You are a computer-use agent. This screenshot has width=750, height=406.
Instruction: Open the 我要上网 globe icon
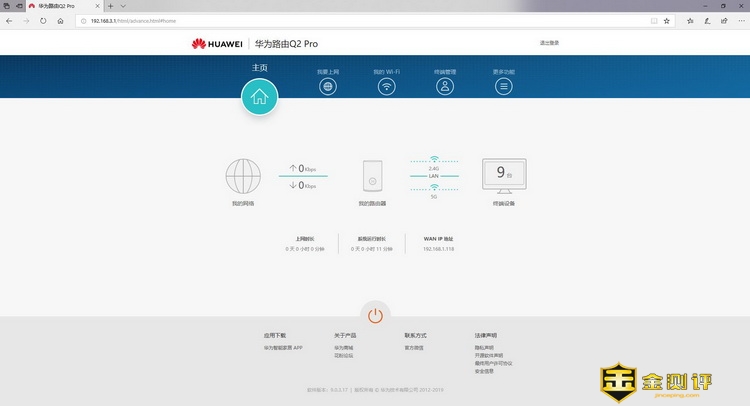(328, 86)
